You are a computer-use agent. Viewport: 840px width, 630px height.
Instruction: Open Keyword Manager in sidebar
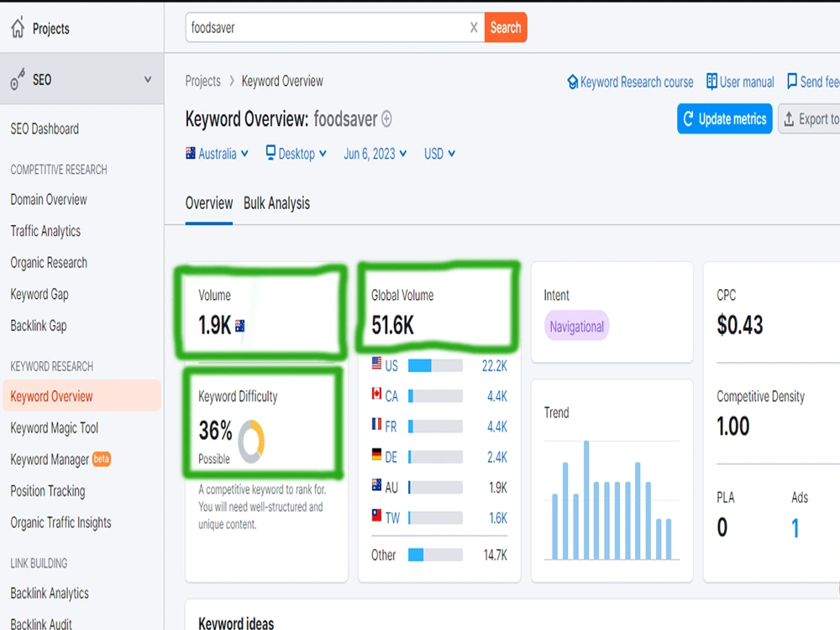coord(50,459)
